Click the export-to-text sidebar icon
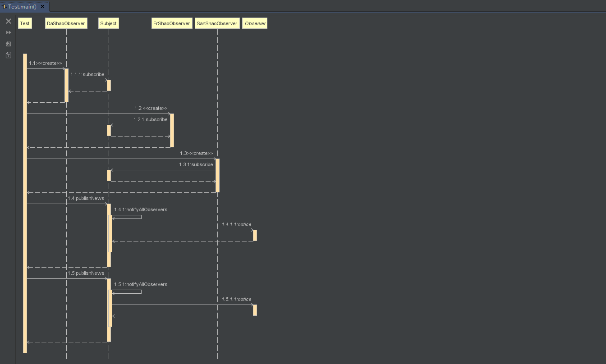606x364 pixels. 8,55
